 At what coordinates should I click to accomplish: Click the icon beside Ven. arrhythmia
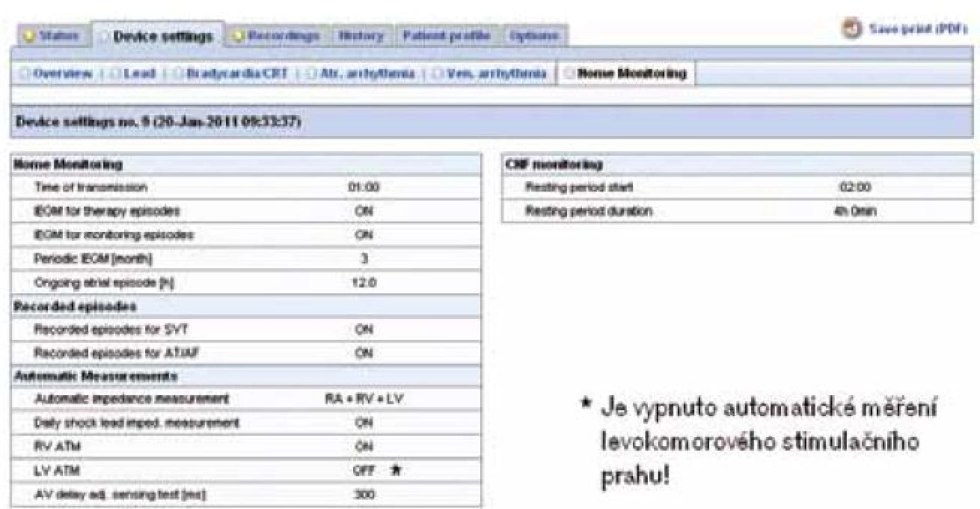438,74
